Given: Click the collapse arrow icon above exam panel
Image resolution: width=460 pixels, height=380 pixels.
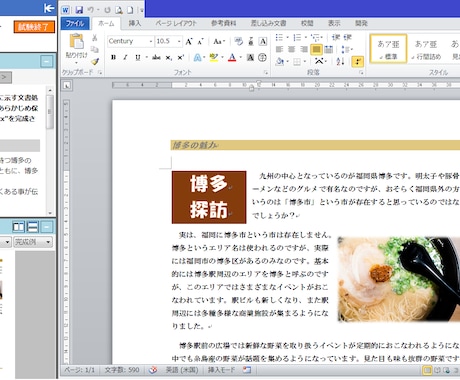Looking at the screenshot, I should [x=49, y=8].
